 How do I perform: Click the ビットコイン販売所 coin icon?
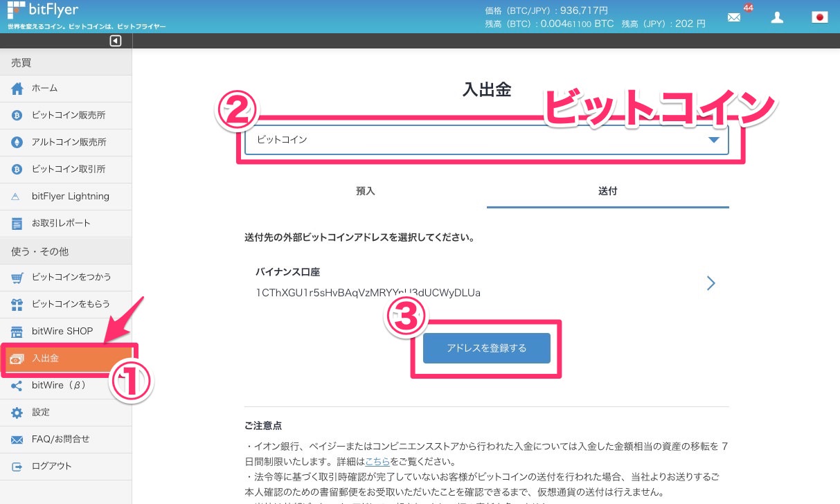point(17,116)
